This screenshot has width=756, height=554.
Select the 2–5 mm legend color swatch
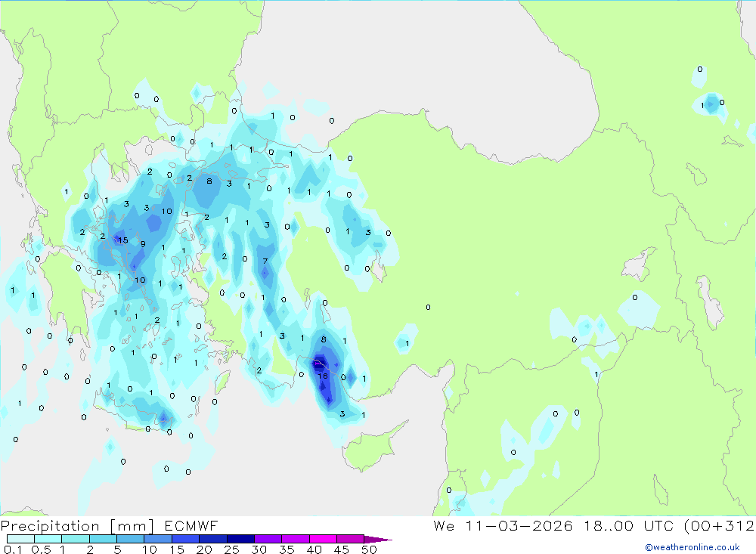(x=103, y=539)
